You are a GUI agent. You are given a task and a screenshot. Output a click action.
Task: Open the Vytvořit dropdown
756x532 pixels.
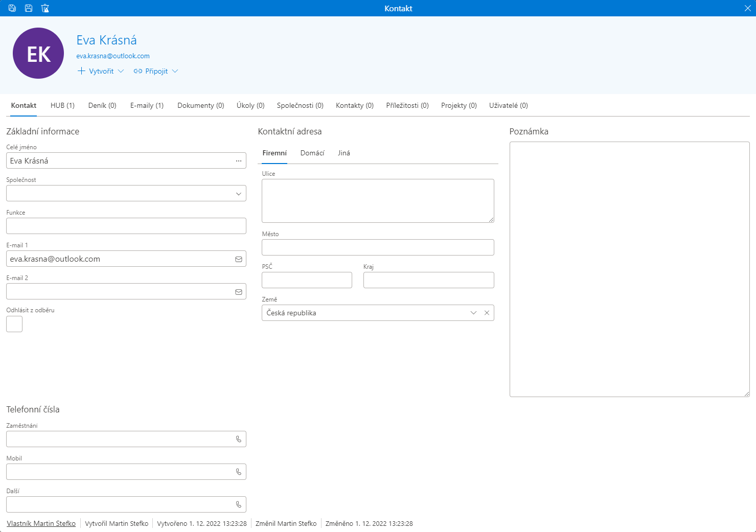(101, 71)
